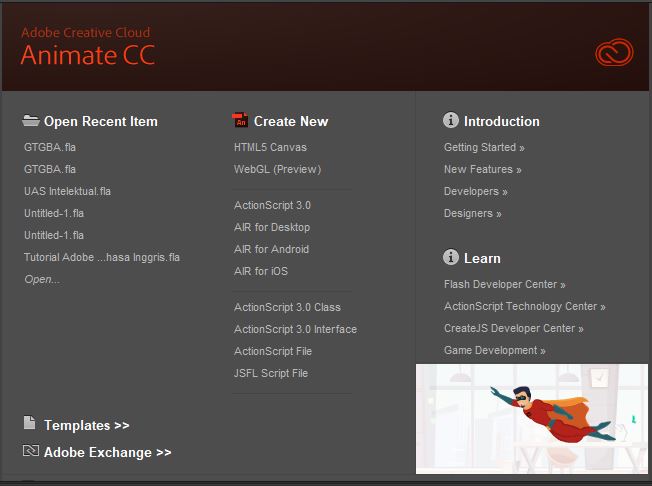Click the Create New heading
The image size is (652, 486).
291,121
